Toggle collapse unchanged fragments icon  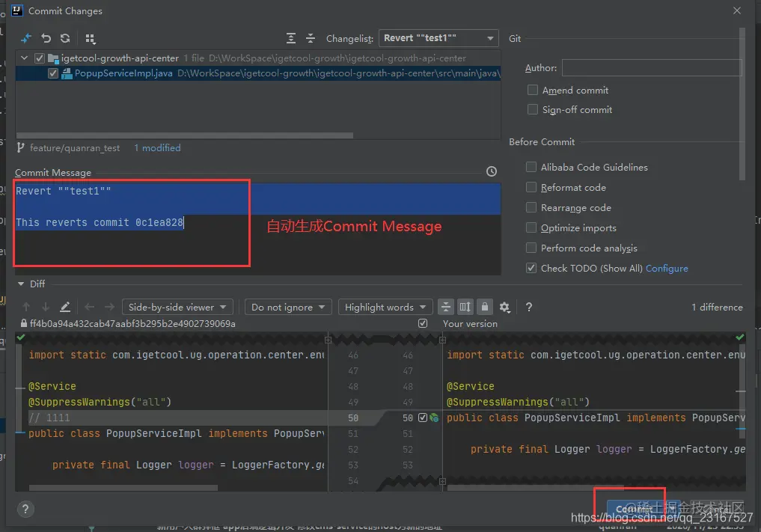[x=445, y=307]
